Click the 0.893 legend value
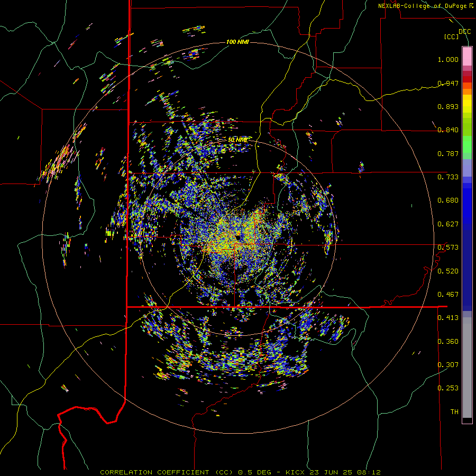 (448, 106)
